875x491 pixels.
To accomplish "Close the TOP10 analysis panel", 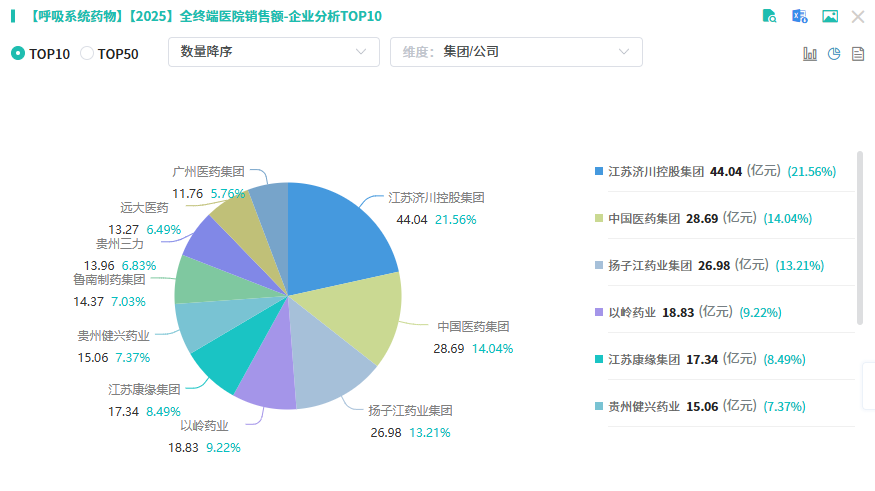I will pyautogui.click(x=858, y=16).
